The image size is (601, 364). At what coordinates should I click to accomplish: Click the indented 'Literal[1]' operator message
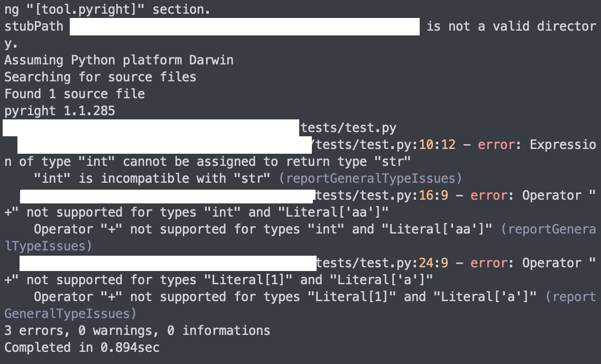(285, 296)
